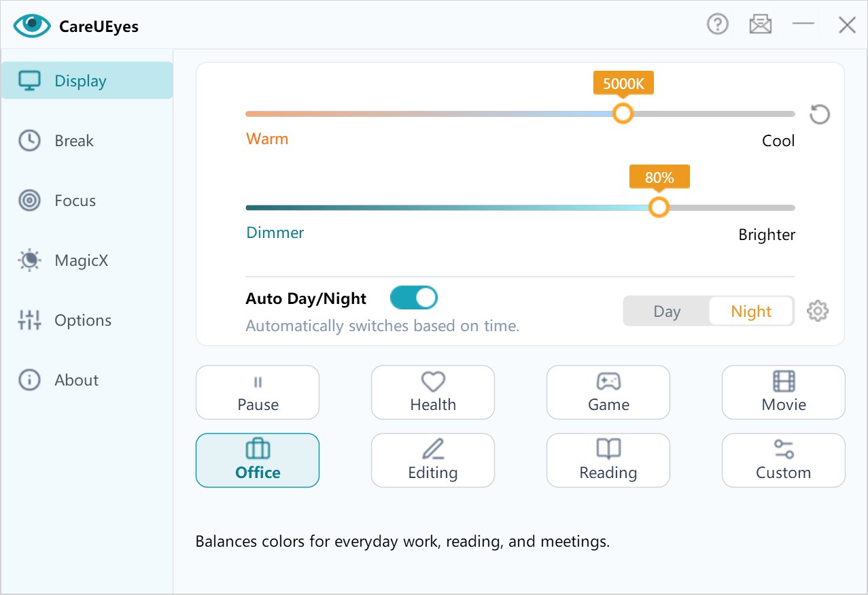
Task: Reset color temperature with the circular arrow
Action: point(820,114)
